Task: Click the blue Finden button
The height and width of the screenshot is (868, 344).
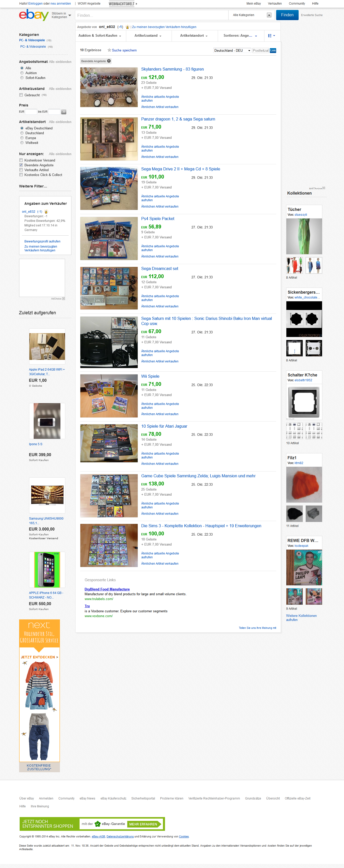Action: point(287,15)
